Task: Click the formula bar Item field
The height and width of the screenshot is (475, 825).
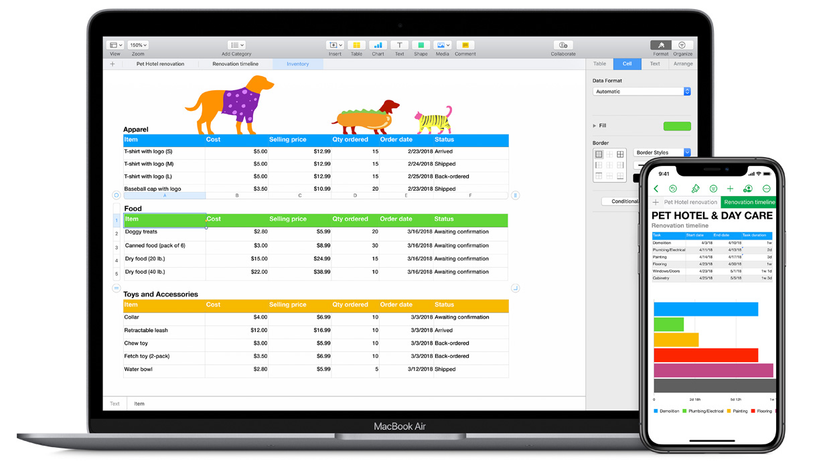Action: (356, 404)
